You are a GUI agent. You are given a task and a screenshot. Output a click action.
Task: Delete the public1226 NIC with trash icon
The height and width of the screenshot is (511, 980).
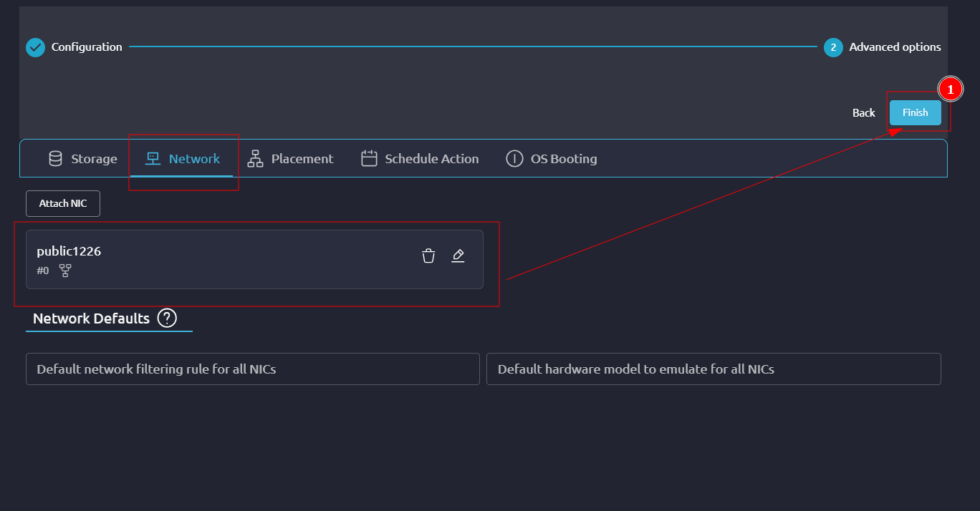click(428, 255)
